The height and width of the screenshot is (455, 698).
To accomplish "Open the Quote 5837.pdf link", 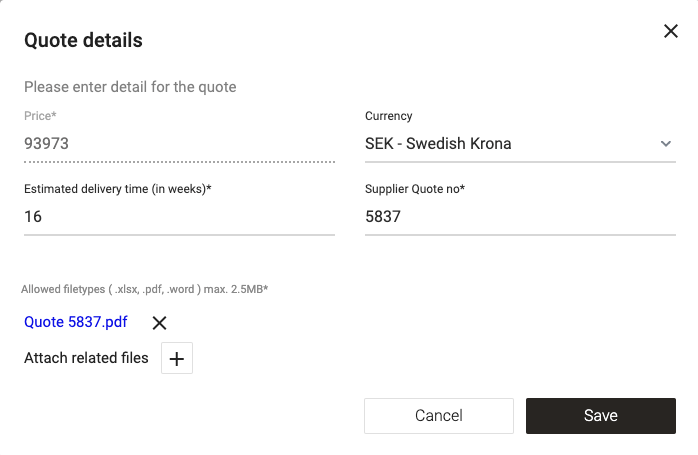I will (x=76, y=322).
